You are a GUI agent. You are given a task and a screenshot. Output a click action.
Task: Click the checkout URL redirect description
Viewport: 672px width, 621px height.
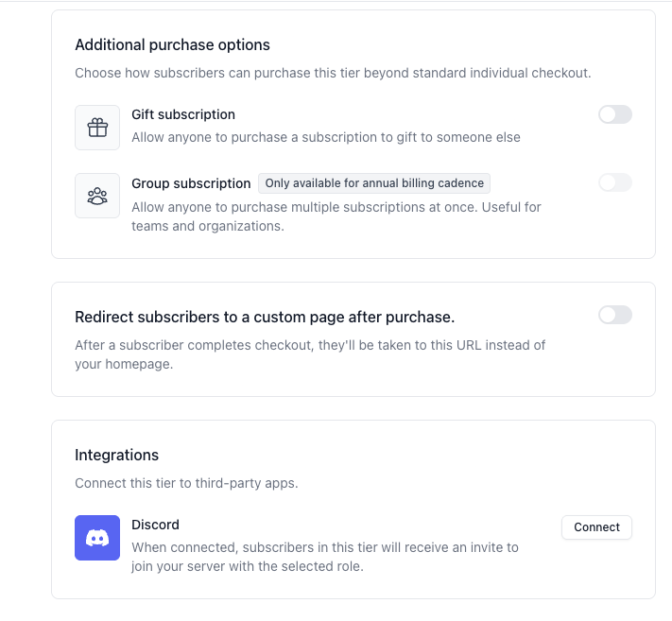[310, 354]
